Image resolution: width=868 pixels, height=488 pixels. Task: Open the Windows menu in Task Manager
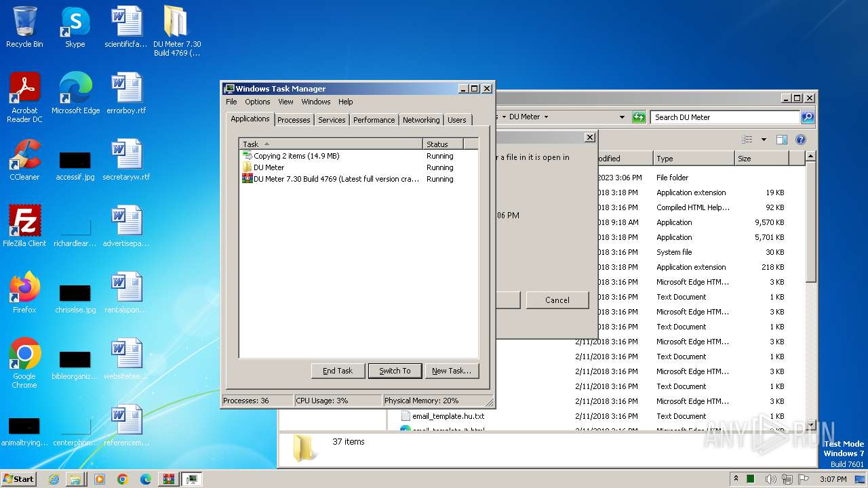point(316,102)
